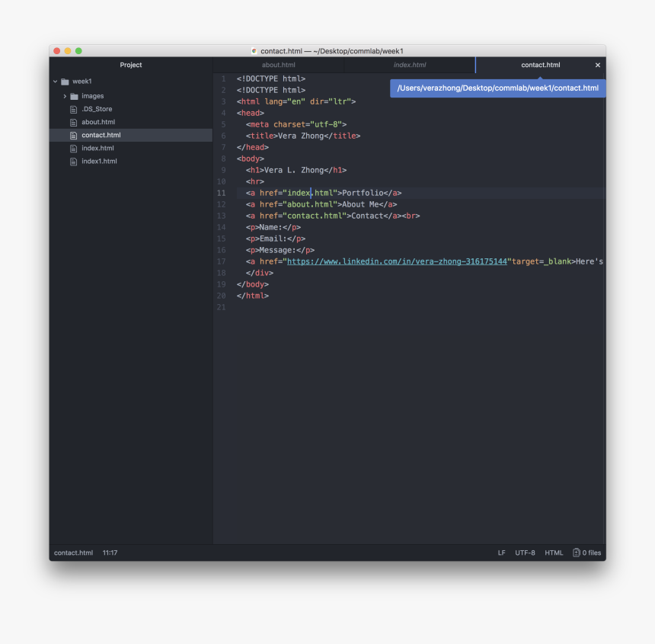
Task: Click the Project panel header
Action: click(x=131, y=65)
